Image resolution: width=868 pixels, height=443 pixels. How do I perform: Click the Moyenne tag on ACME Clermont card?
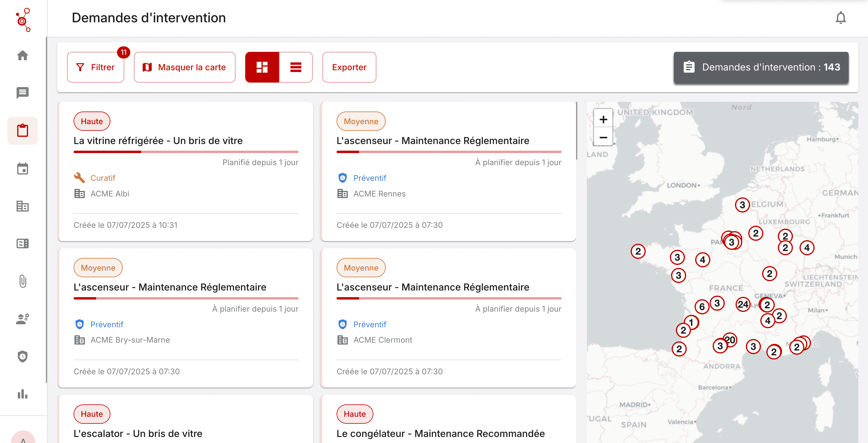[361, 268]
